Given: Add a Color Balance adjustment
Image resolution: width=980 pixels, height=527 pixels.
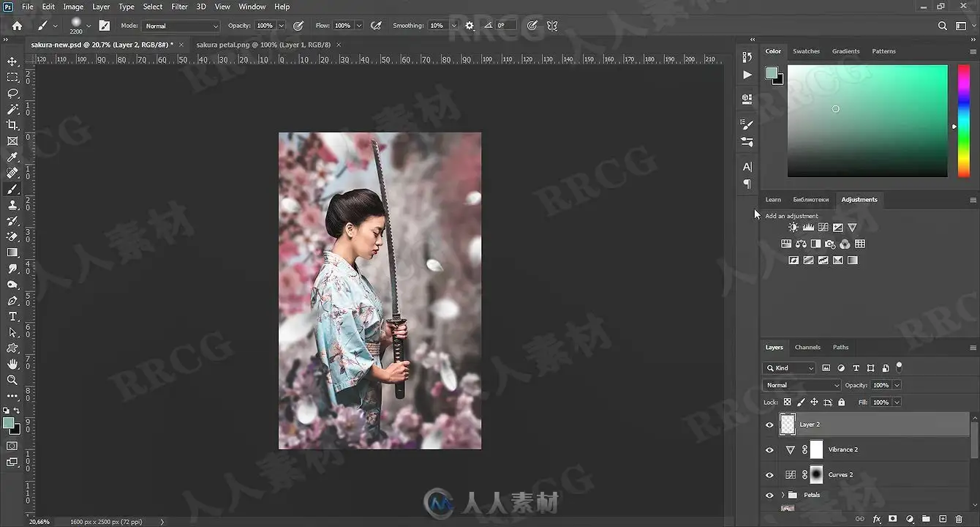Looking at the screenshot, I should [801, 244].
